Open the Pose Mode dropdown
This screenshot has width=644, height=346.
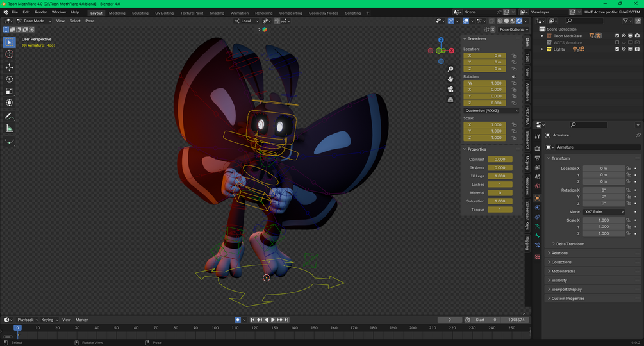point(34,21)
